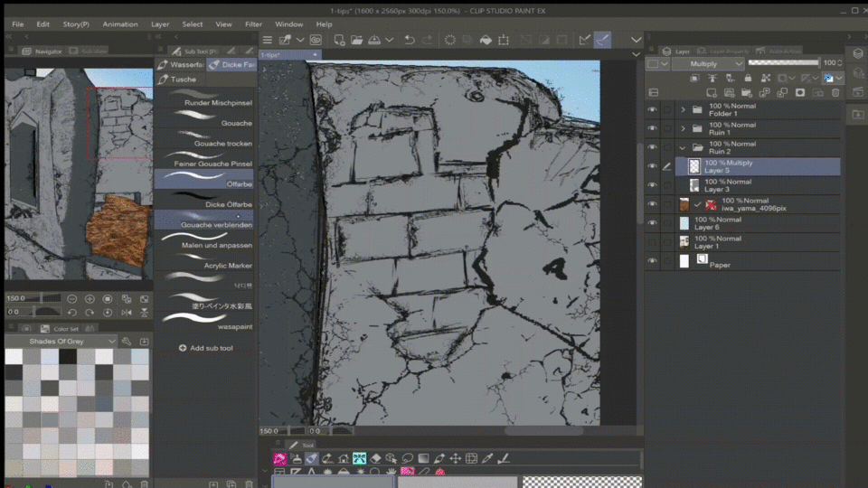Image resolution: width=868 pixels, height=488 pixels.
Task: Select the Layer 3 thumbnail
Action: tap(694, 185)
